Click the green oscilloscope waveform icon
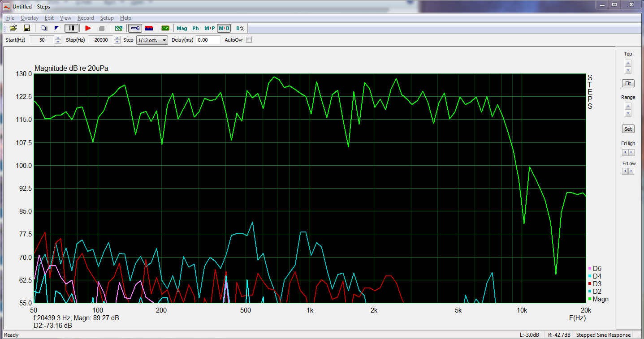 (x=165, y=28)
